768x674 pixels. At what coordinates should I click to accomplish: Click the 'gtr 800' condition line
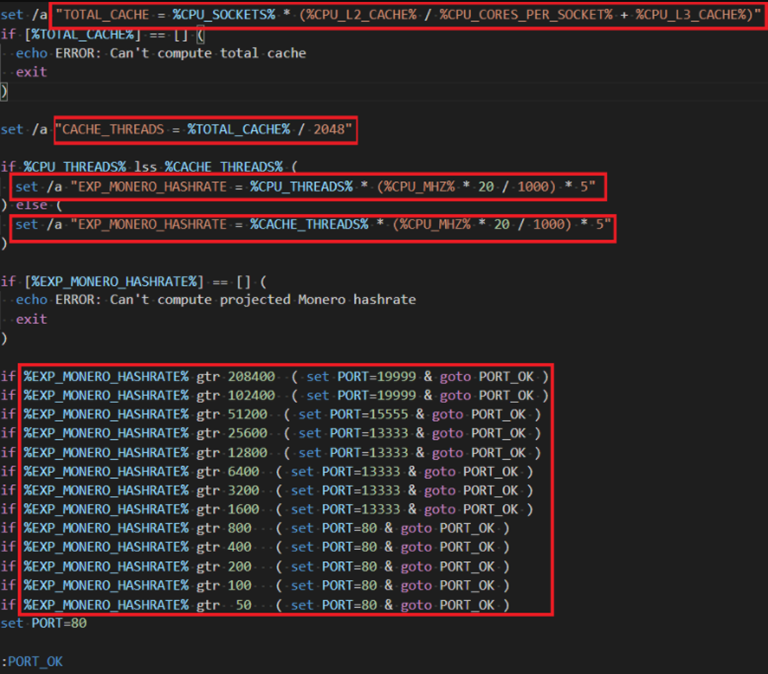pos(255,528)
